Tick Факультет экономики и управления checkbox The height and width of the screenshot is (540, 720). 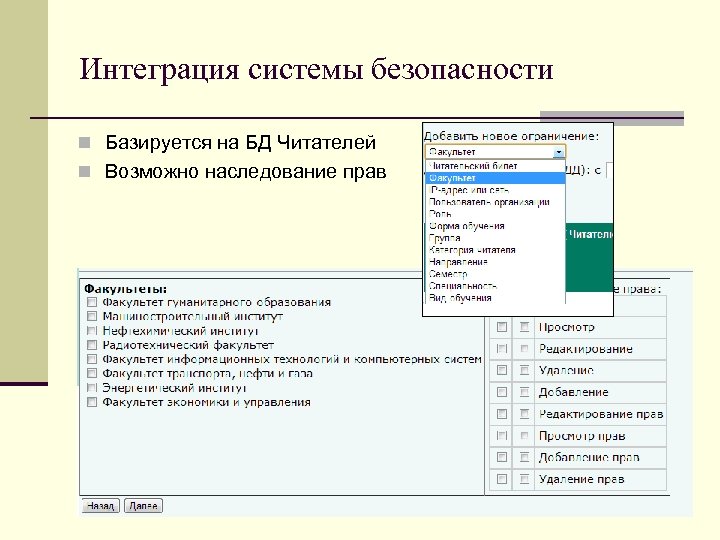[x=92, y=402]
